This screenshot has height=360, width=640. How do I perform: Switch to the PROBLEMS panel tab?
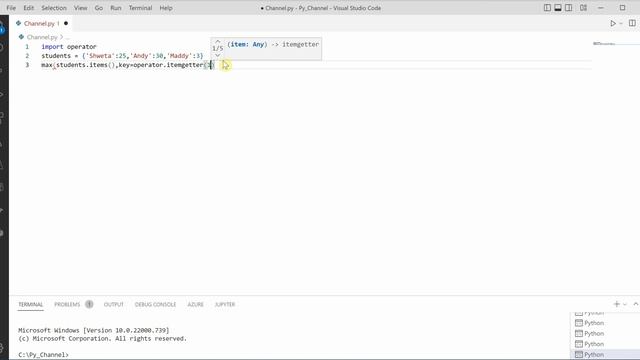[67, 304]
